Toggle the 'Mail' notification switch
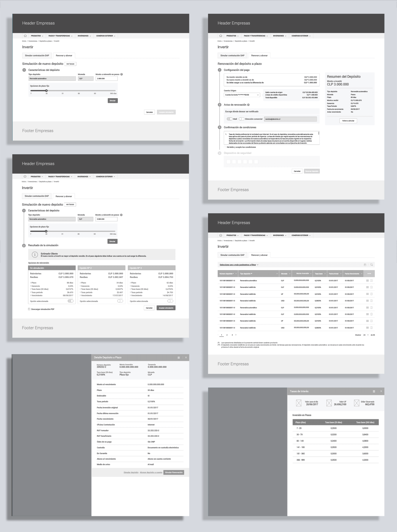The width and height of the screenshot is (397, 532). pos(230,119)
